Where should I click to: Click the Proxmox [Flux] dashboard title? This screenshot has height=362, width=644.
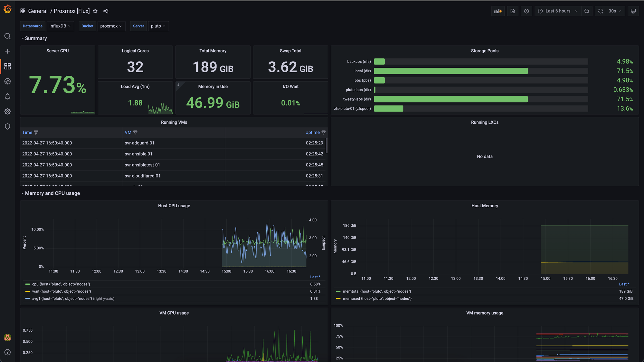coord(71,11)
